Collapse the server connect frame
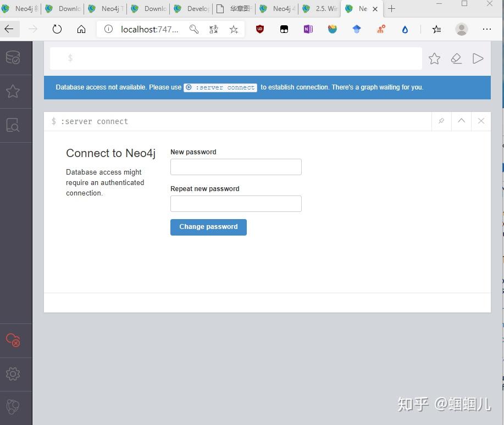Screen dimensions: 504x425 coord(461,121)
